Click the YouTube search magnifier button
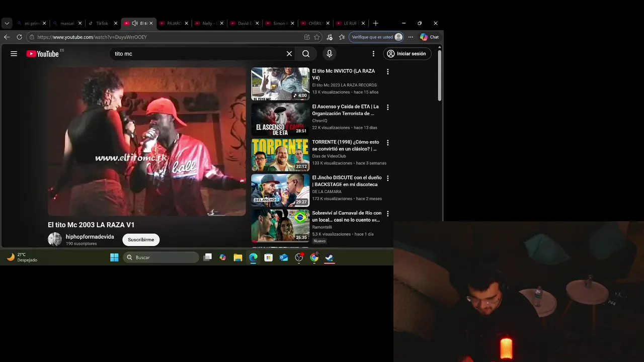Screen dimensions: 644x362 click(306, 54)
